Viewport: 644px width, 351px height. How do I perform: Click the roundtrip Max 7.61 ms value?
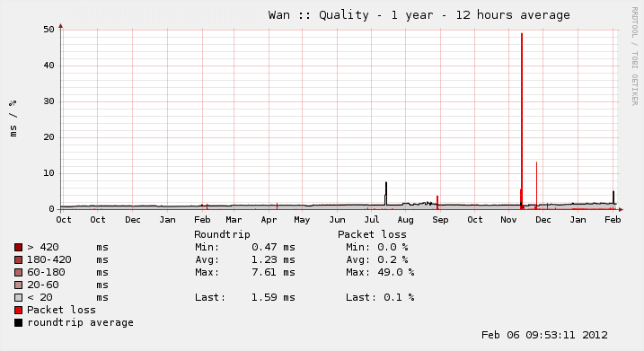(273, 272)
